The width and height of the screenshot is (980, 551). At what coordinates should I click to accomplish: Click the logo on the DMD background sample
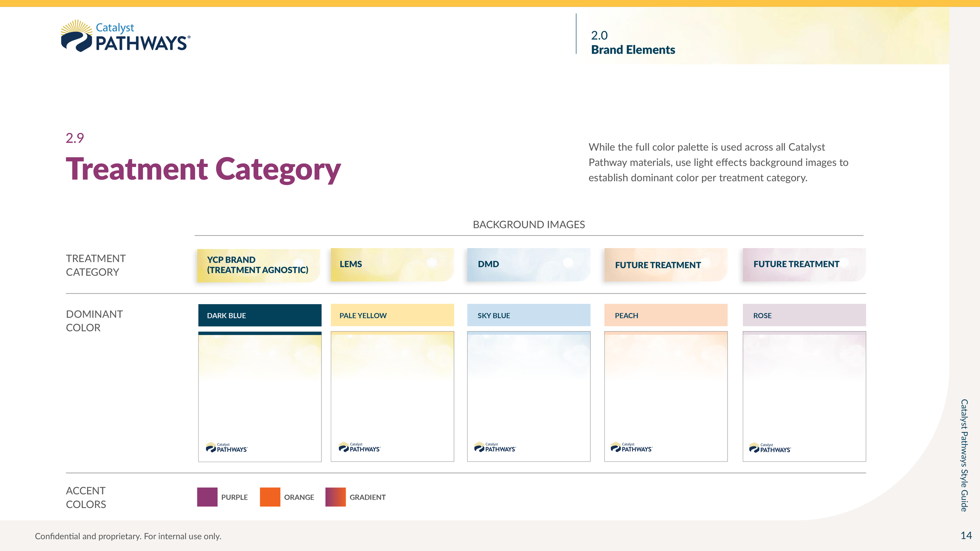pos(495,447)
